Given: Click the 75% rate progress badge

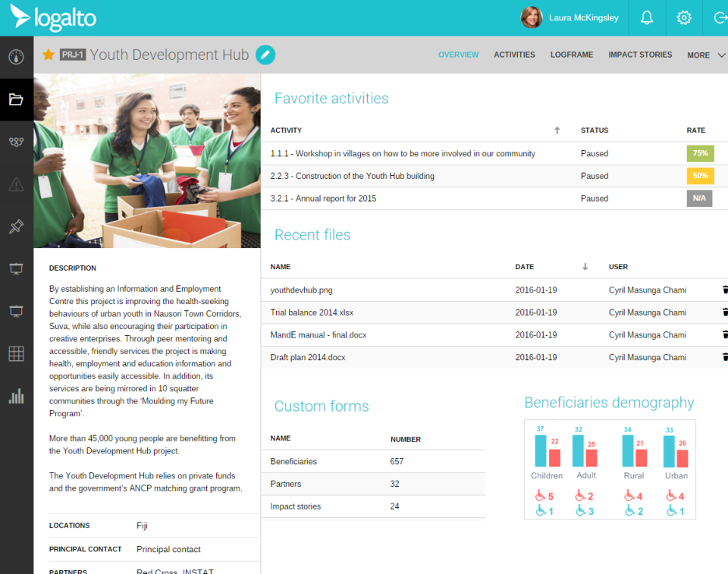Looking at the screenshot, I should coord(699,153).
